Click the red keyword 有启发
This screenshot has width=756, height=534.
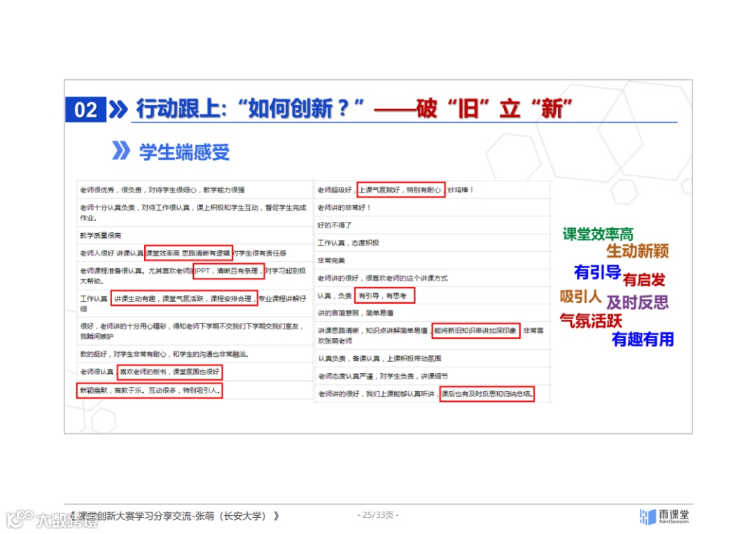click(644, 279)
